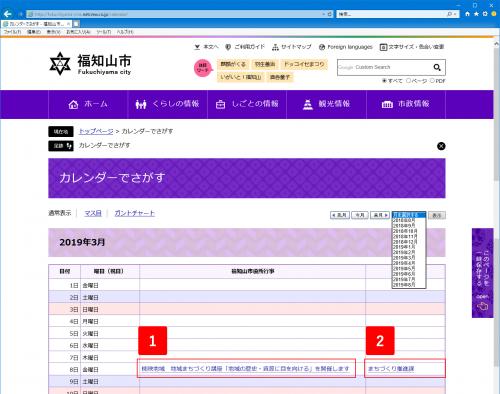Click the 翌月 next month button
The width and height of the screenshot is (500, 394).
[x=380, y=215]
